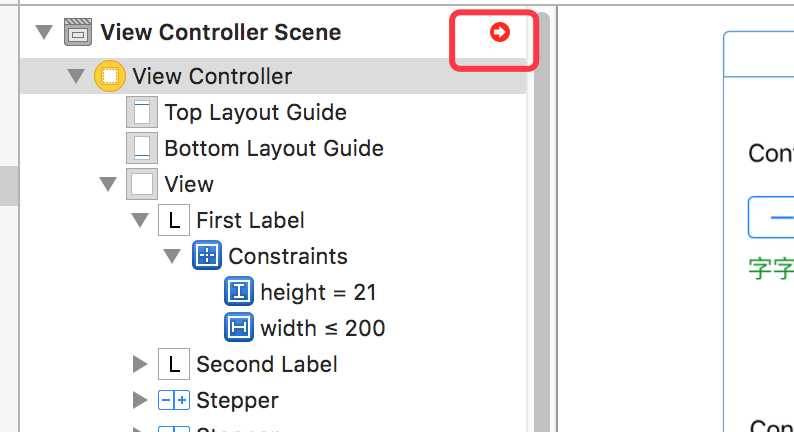This screenshot has width=794, height=432.
Task: Click the height constraint icon
Action: tap(239, 291)
